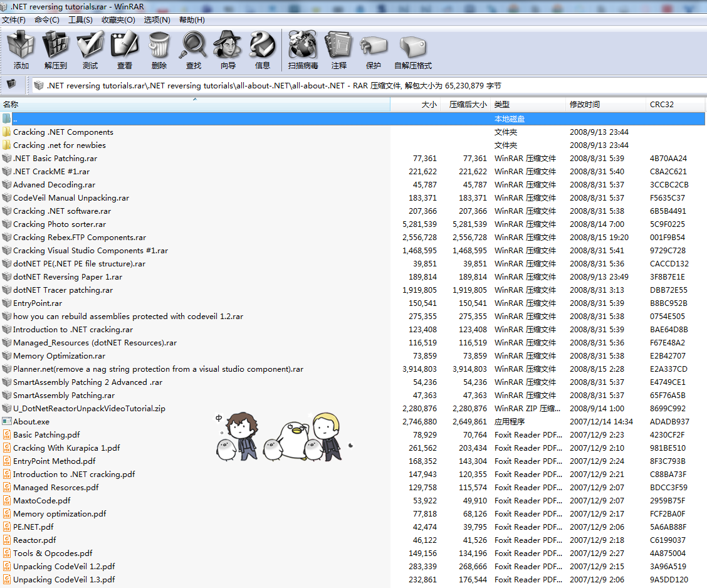Select Managed Resorces.pdf

coord(56,488)
